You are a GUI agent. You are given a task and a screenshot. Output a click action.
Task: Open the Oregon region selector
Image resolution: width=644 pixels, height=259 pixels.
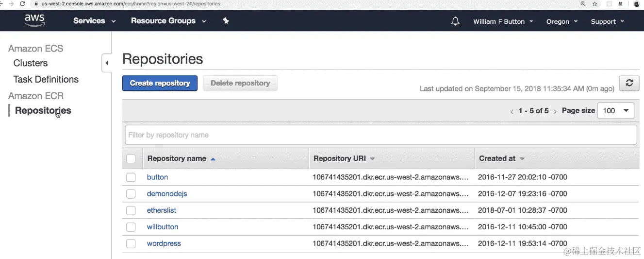click(x=562, y=21)
